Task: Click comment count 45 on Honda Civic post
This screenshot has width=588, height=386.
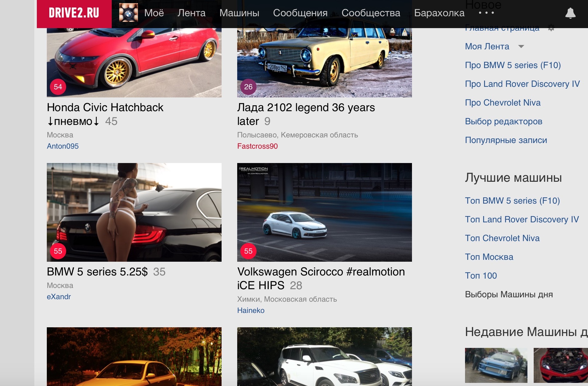Action: [111, 121]
